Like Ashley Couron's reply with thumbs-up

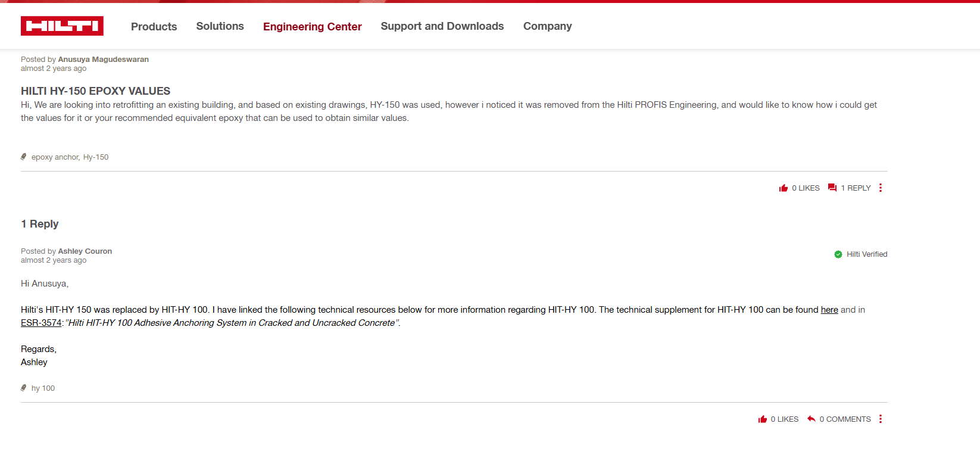762,419
